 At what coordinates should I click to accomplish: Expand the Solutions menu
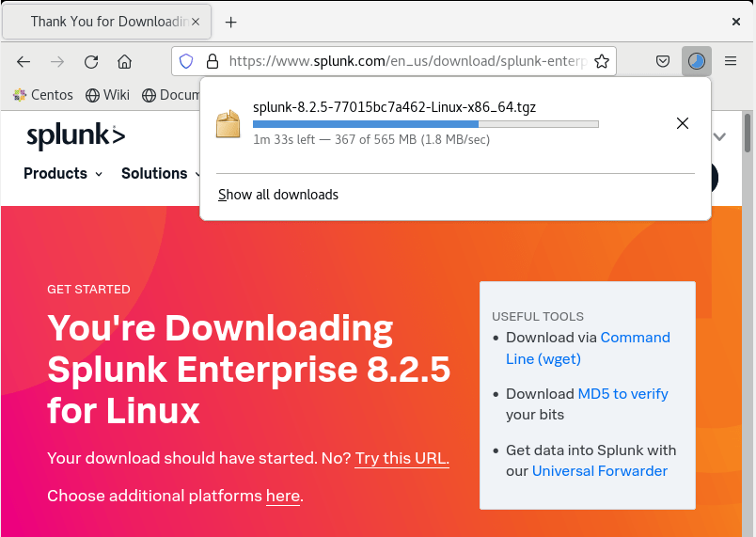point(161,174)
